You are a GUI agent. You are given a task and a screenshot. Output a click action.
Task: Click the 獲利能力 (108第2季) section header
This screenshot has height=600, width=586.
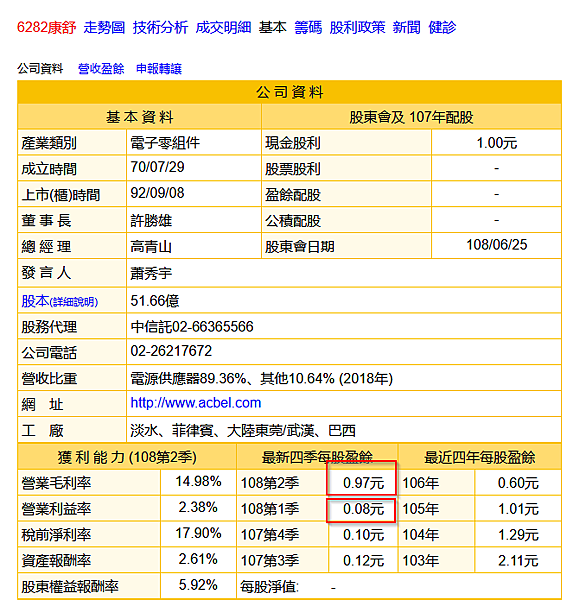[127, 457]
